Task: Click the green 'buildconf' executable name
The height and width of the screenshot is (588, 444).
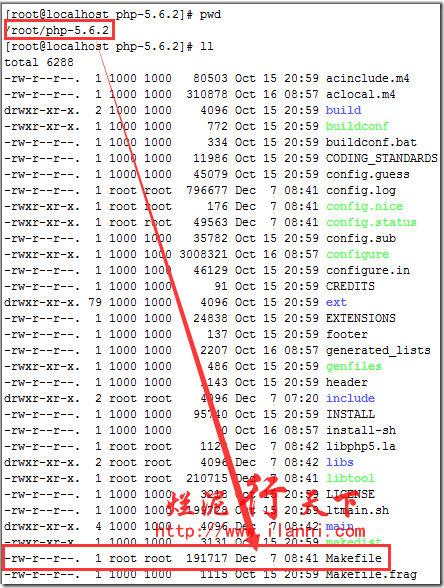Action: coord(357,126)
